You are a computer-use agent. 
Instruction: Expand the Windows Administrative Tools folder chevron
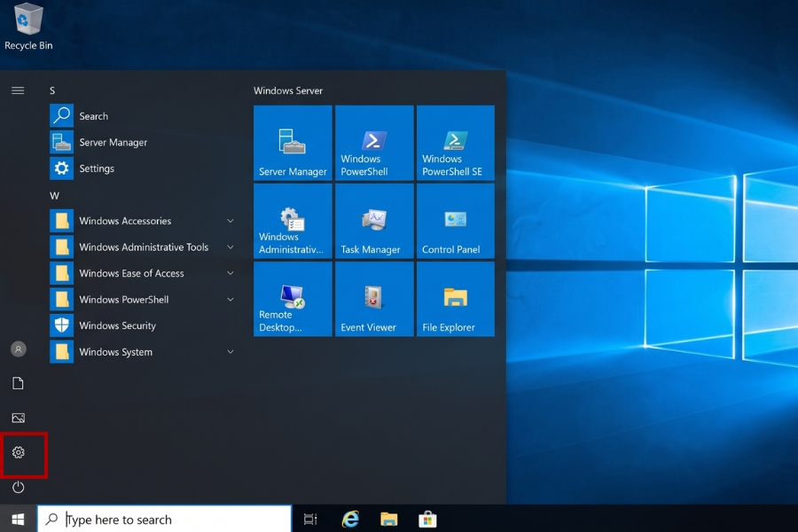click(230, 246)
